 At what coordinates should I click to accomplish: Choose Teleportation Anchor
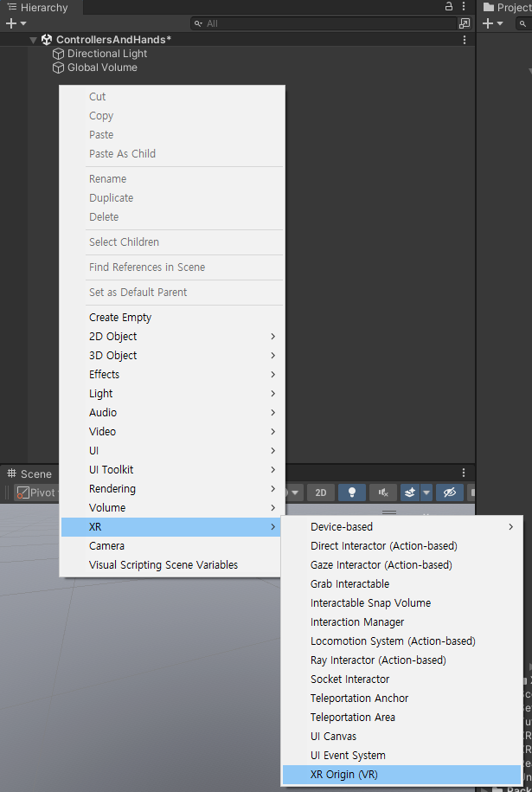coord(402,698)
